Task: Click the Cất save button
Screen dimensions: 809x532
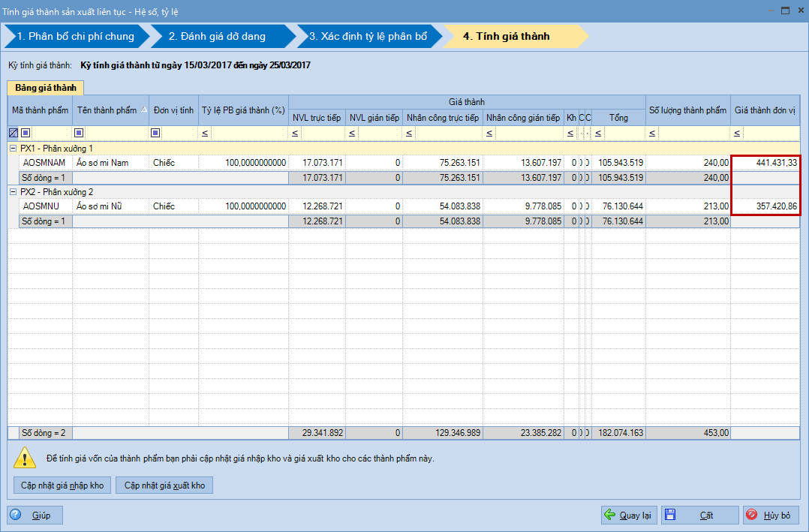Action: tap(699, 515)
